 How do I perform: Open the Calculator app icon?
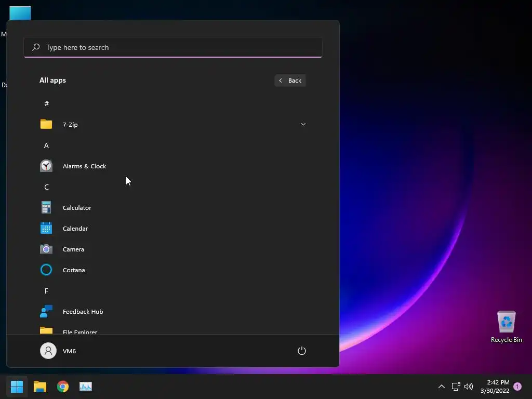click(46, 207)
